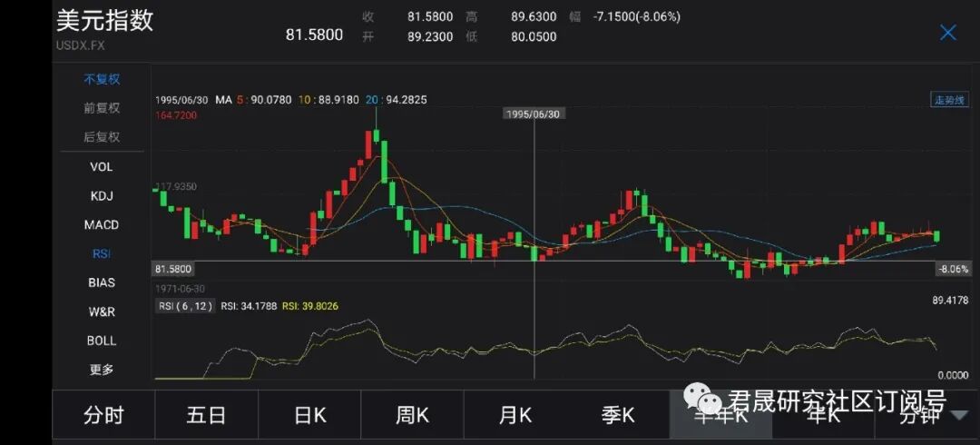Switch to 季K chart tab

[618, 415]
